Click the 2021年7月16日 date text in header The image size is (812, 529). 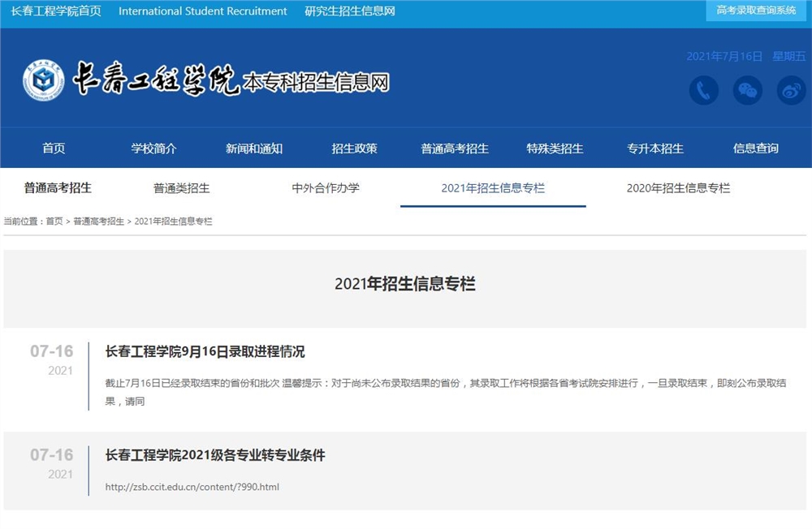pos(724,56)
